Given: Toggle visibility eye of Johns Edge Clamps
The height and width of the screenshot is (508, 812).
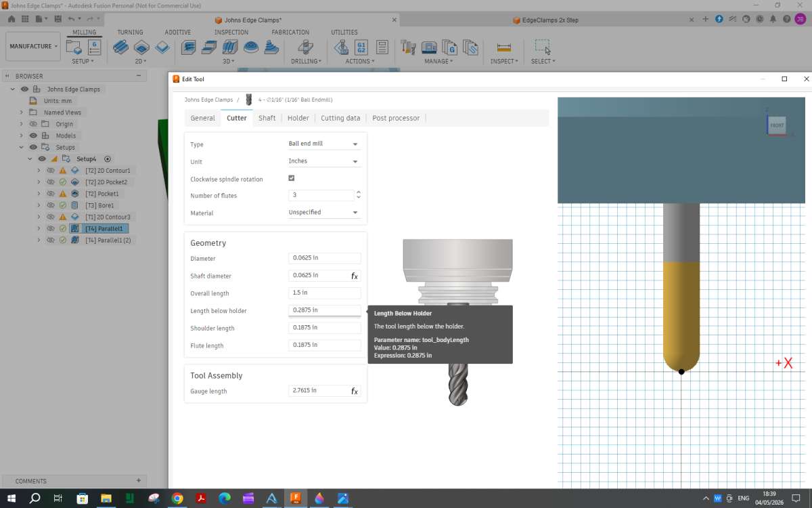Looking at the screenshot, I should [24, 89].
